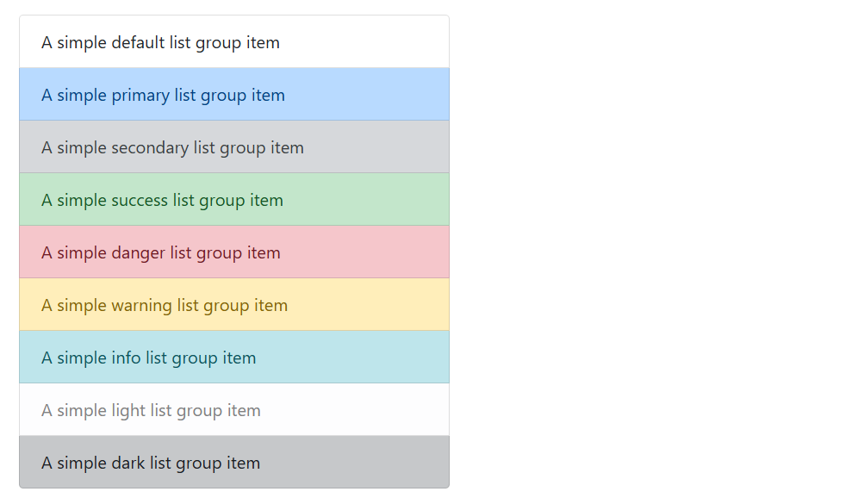Viewport: 858px width, 504px height.
Task: Click the word "info" in the teal row
Action: coord(126,358)
